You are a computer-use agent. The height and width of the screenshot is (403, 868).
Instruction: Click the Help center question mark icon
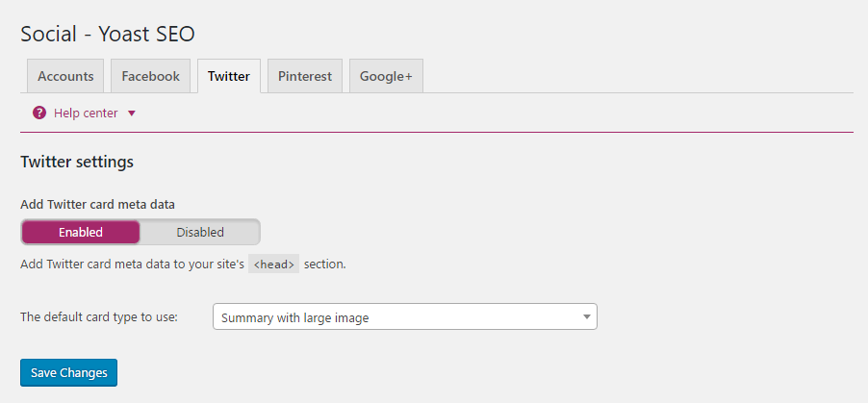click(x=39, y=113)
